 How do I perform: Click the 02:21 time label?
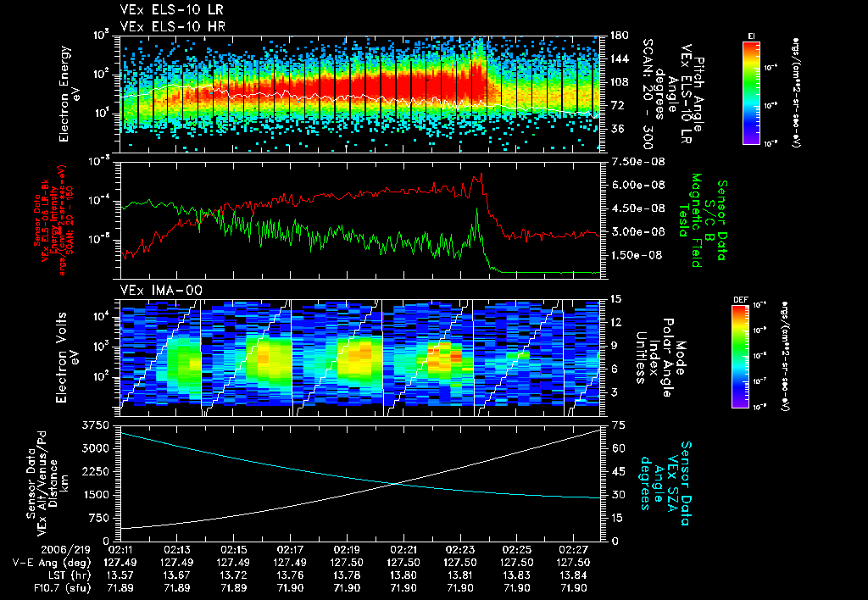click(403, 550)
